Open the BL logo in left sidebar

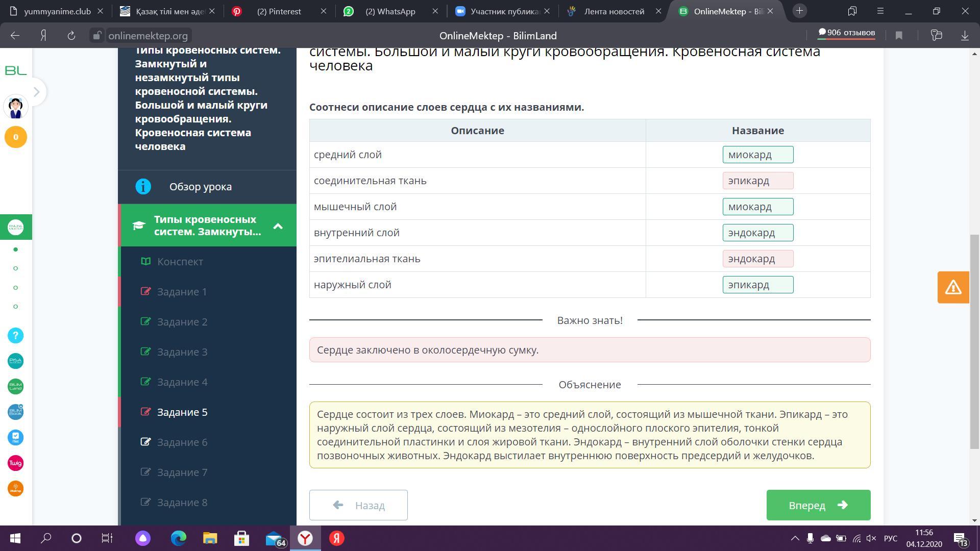(15, 70)
